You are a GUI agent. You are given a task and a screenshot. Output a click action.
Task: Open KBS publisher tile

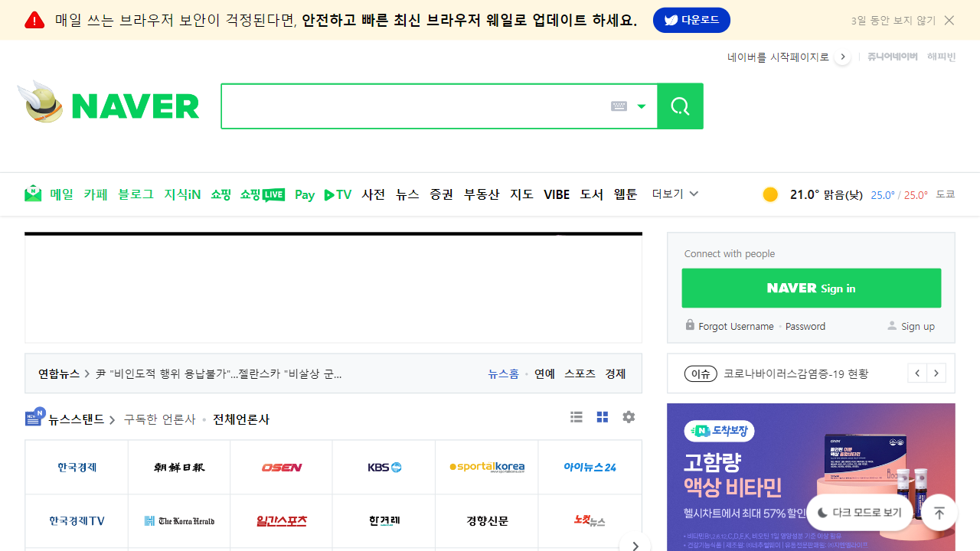click(x=384, y=467)
